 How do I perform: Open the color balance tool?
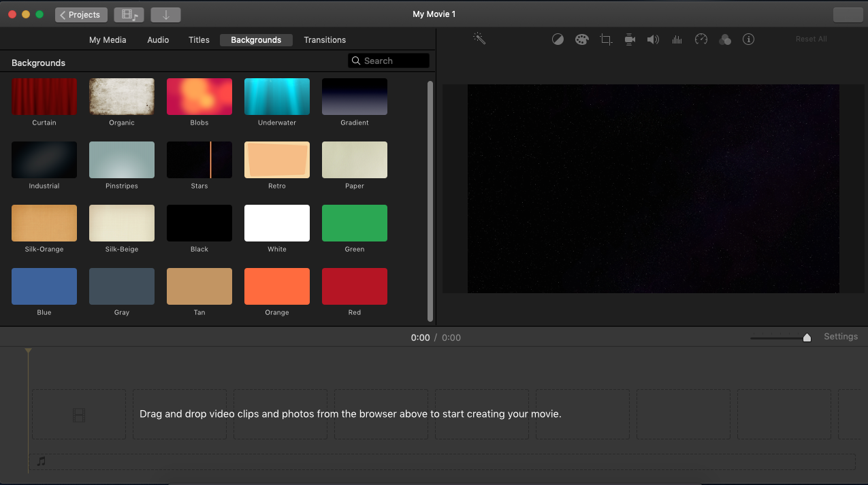tap(558, 39)
